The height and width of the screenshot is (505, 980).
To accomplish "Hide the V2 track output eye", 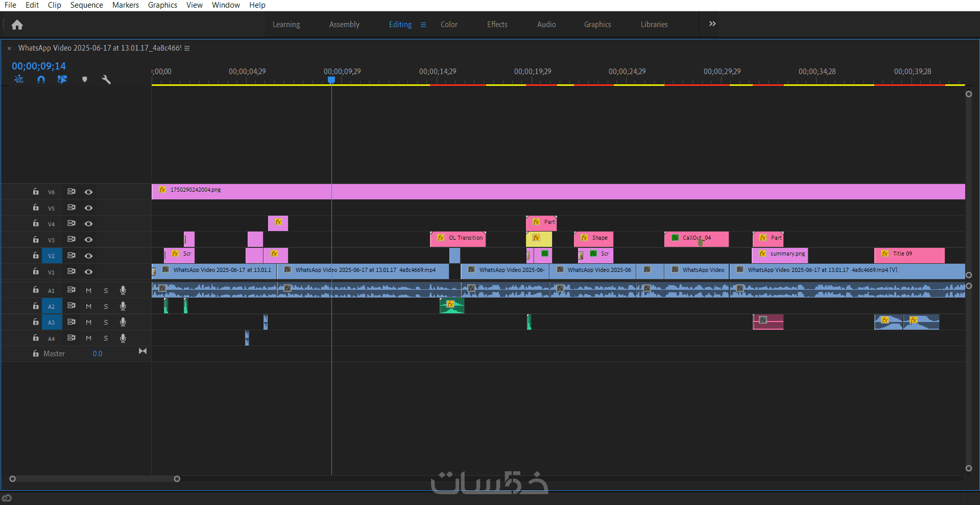I will (x=88, y=256).
